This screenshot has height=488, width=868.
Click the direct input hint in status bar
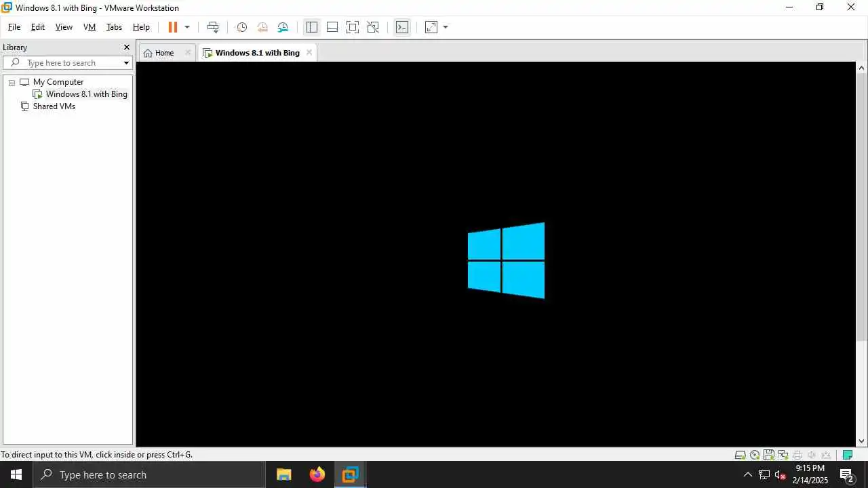coord(97,455)
